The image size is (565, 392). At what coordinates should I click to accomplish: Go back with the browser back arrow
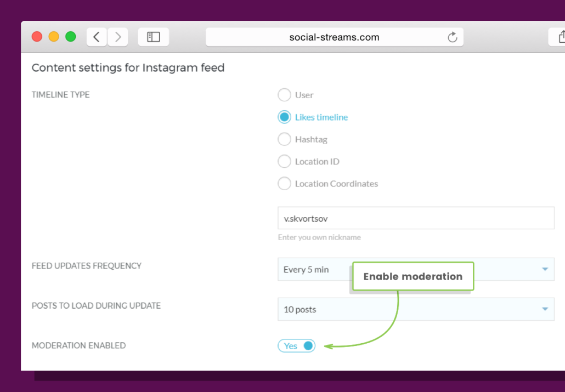point(97,37)
